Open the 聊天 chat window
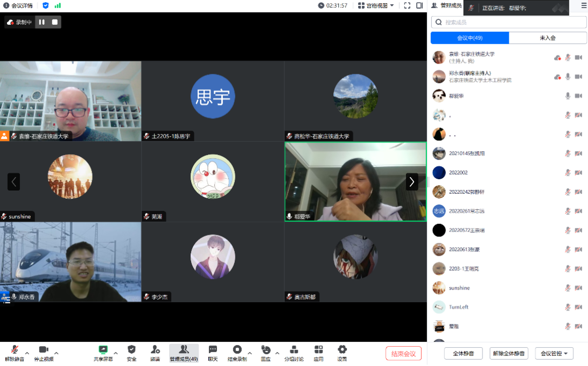Image resolution: width=588 pixels, height=366 pixels. click(x=213, y=353)
